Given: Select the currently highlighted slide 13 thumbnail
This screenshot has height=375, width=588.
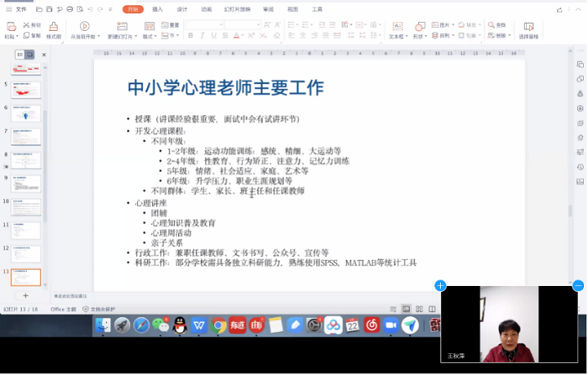Looking at the screenshot, I should coord(25,277).
